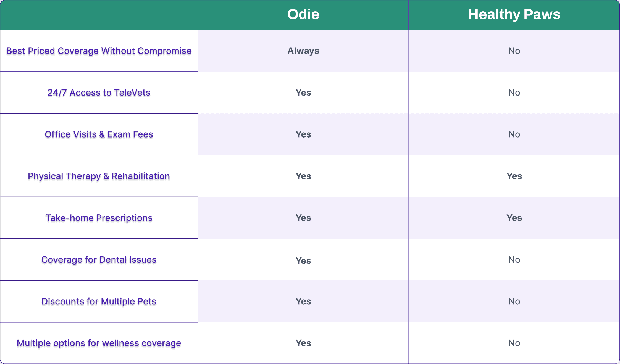This screenshot has height=364, width=620.
Task: Select Take-home Prescriptions row label
Action: click(x=99, y=218)
